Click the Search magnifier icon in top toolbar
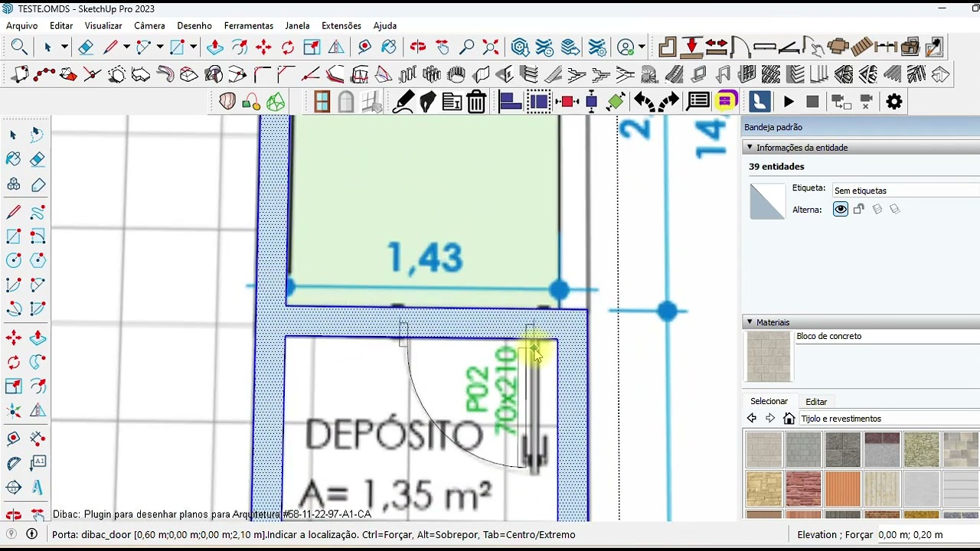 (19, 47)
